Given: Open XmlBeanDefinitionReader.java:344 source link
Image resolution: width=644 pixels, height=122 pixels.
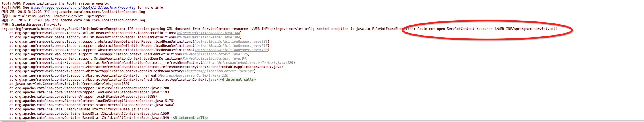Looking at the screenshot, I should pos(208,33).
